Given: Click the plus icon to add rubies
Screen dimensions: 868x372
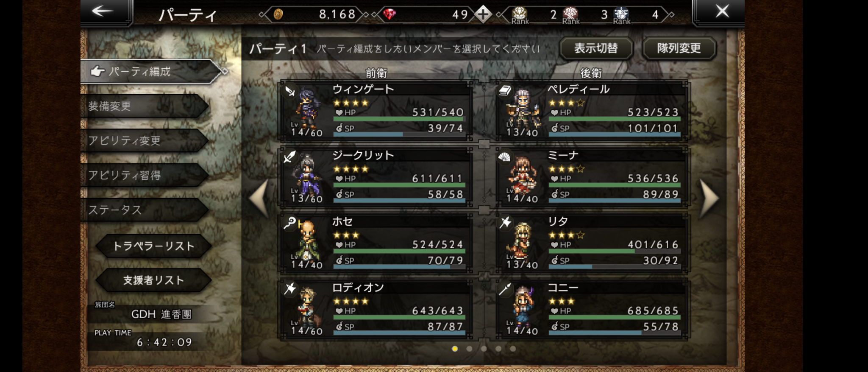Looking at the screenshot, I should (483, 14).
